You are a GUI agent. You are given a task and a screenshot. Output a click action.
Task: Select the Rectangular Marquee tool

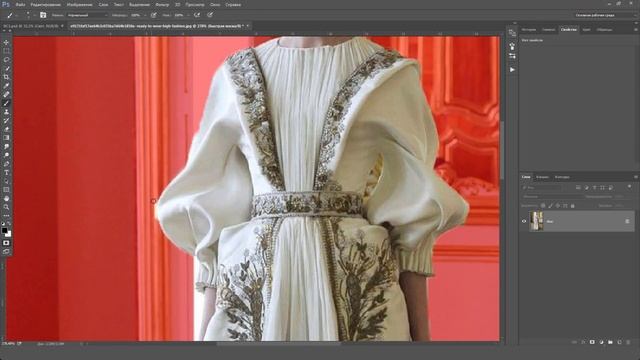pyautogui.click(x=6, y=51)
